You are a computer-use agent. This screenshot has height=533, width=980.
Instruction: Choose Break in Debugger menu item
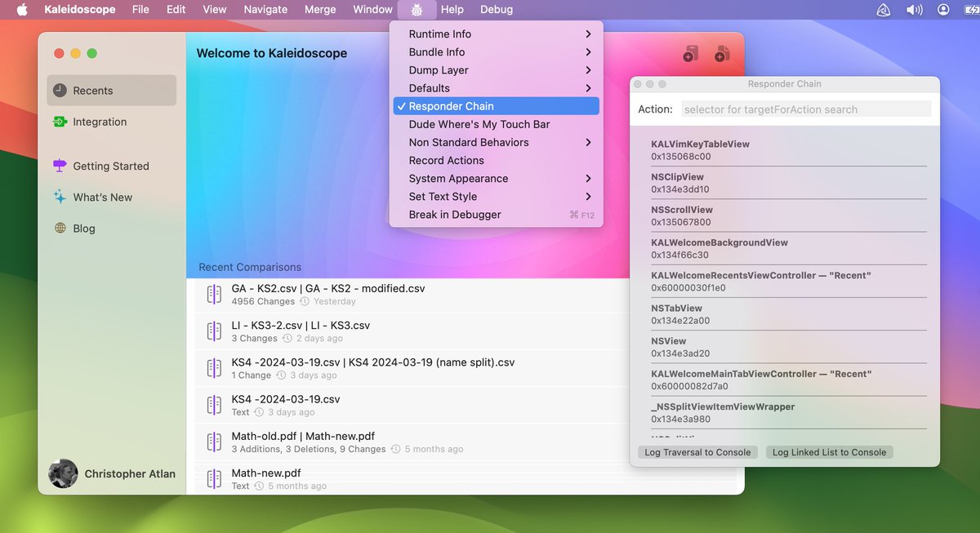(x=496, y=215)
